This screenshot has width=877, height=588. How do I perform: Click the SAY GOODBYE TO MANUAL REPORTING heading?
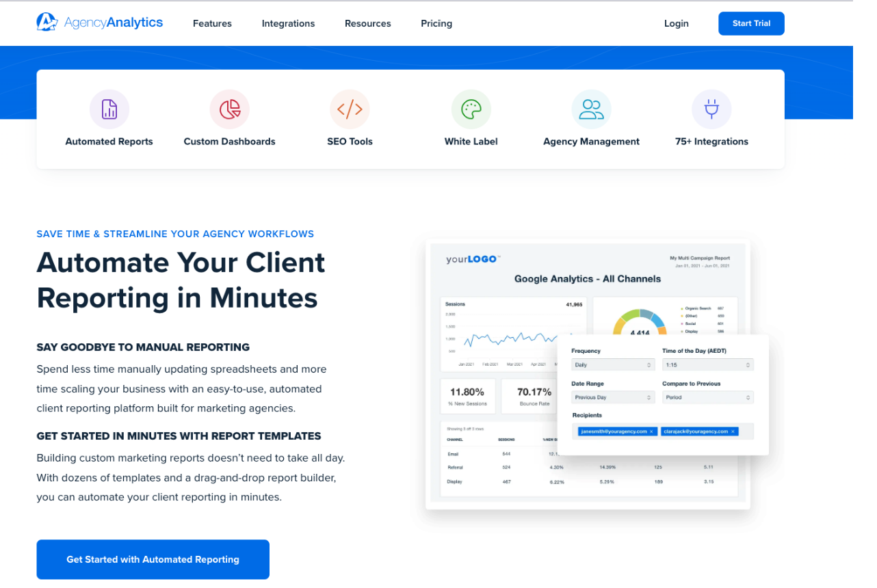click(143, 347)
